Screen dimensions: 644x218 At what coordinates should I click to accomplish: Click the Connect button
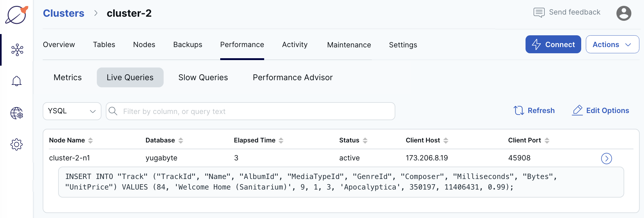coord(553,44)
